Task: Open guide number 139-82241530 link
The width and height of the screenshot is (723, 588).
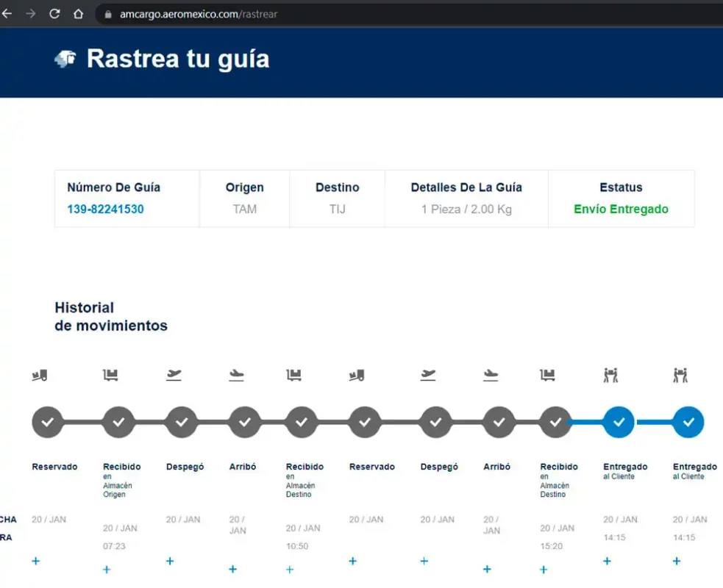Action: pyautogui.click(x=105, y=209)
